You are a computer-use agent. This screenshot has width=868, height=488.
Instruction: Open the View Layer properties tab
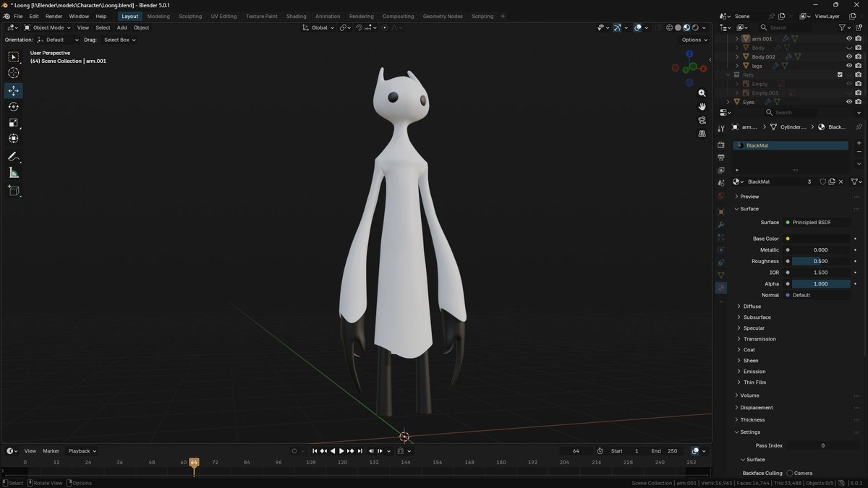(720, 171)
